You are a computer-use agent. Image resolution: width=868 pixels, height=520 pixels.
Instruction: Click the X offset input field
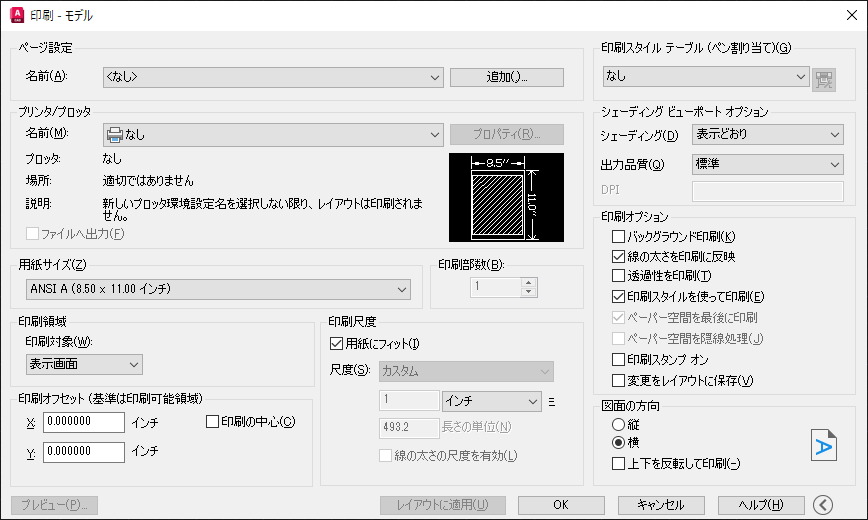[84, 422]
